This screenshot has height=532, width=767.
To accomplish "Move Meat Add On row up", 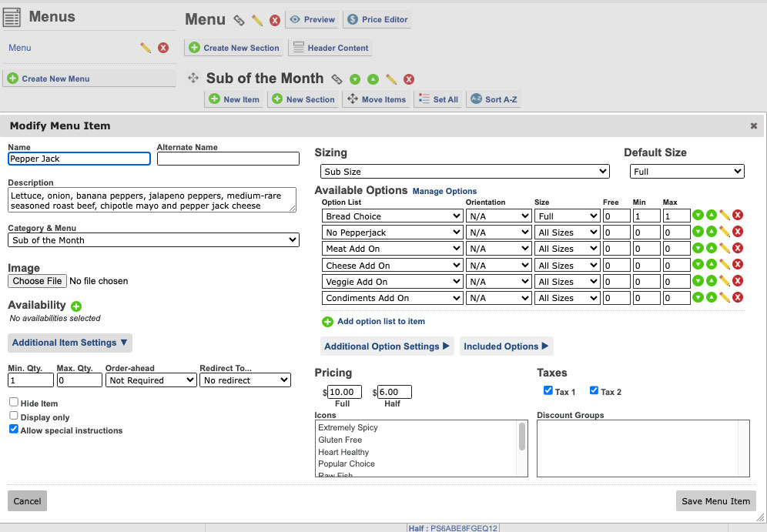I will tap(712, 248).
